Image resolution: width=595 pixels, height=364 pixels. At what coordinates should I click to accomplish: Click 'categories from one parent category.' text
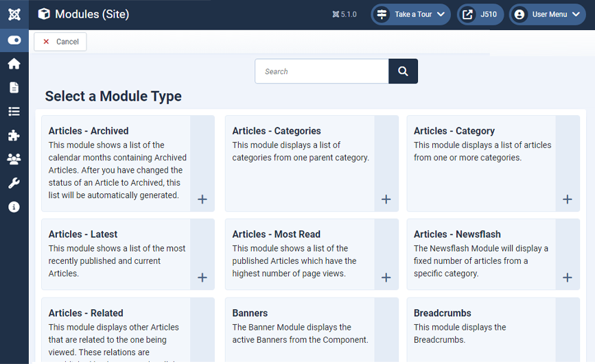coord(301,158)
